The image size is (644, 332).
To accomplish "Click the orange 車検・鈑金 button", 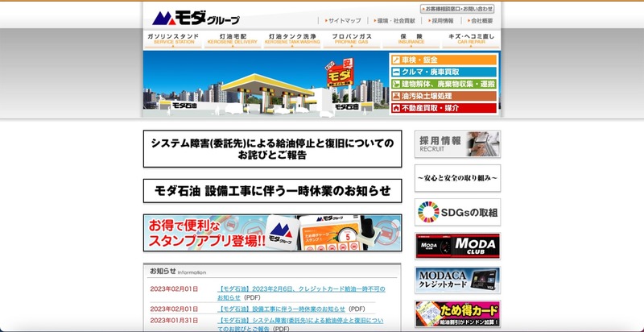I will (444, 60).
